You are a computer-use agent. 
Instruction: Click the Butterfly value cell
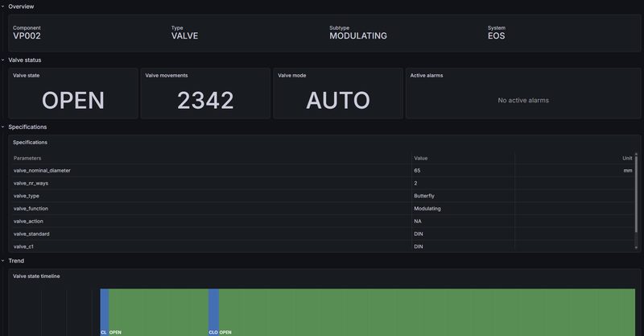pos(463,196)
